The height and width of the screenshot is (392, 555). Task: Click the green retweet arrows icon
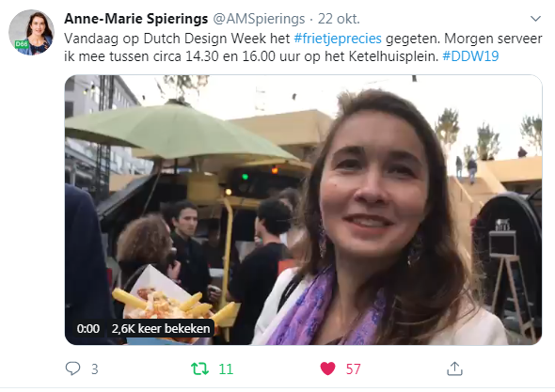point(199,368)
